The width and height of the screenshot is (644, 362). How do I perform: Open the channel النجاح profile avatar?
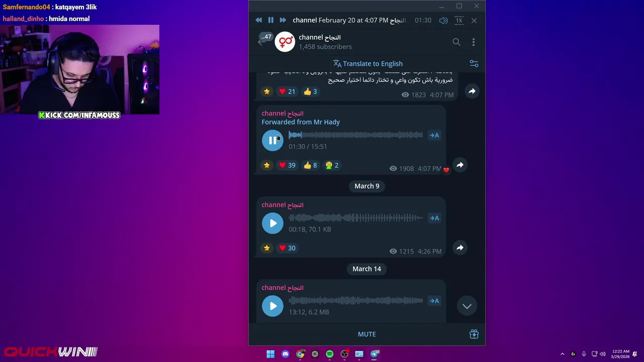pyautogui.click(x=285, y=42)
